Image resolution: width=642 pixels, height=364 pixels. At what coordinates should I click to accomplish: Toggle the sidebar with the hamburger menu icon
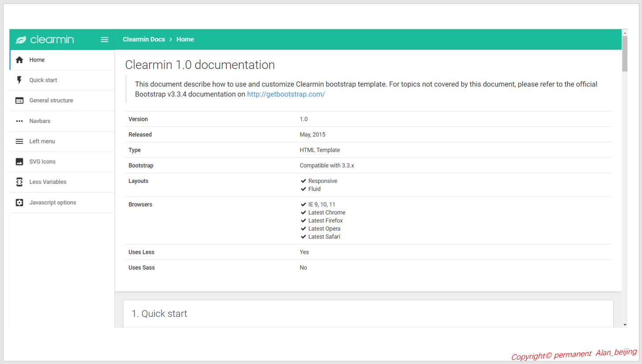105,40
